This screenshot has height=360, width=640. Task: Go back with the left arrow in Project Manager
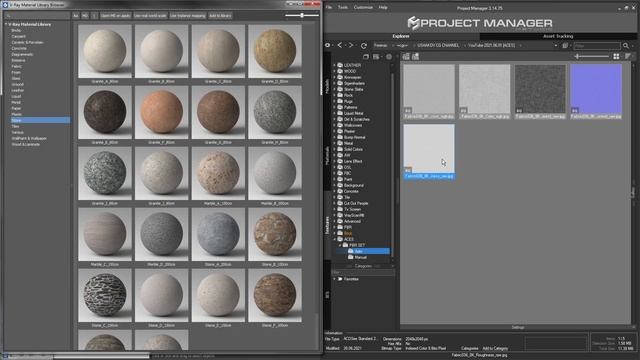tap(340, 45)
